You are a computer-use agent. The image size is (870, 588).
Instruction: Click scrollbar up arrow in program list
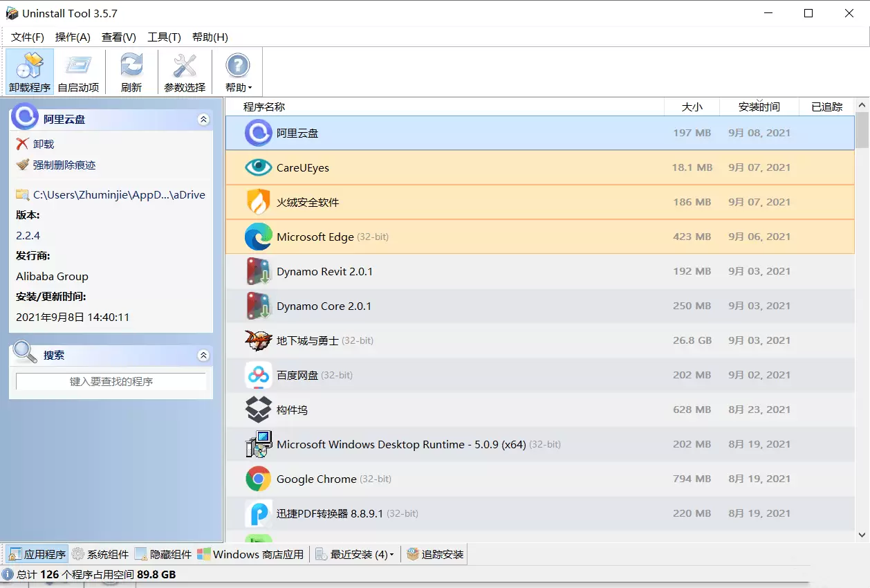click(862, 105)
